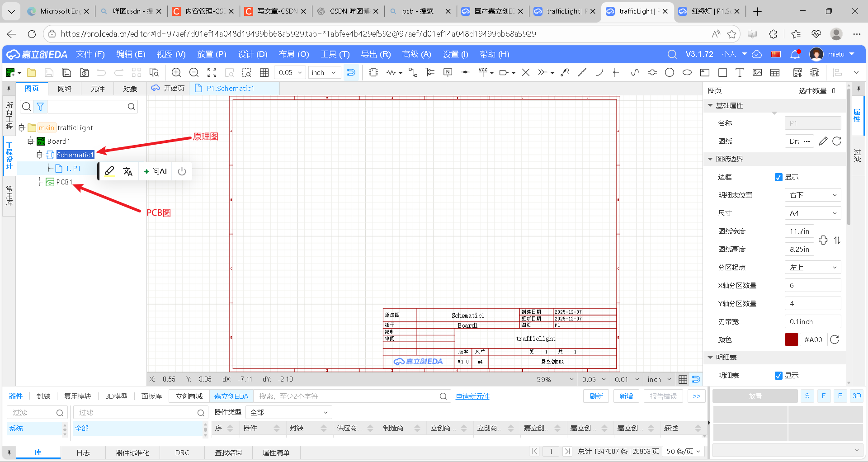Click the 新增 button
The height and width of the screenshot is (462, 868).
click(x=626, y=396)
